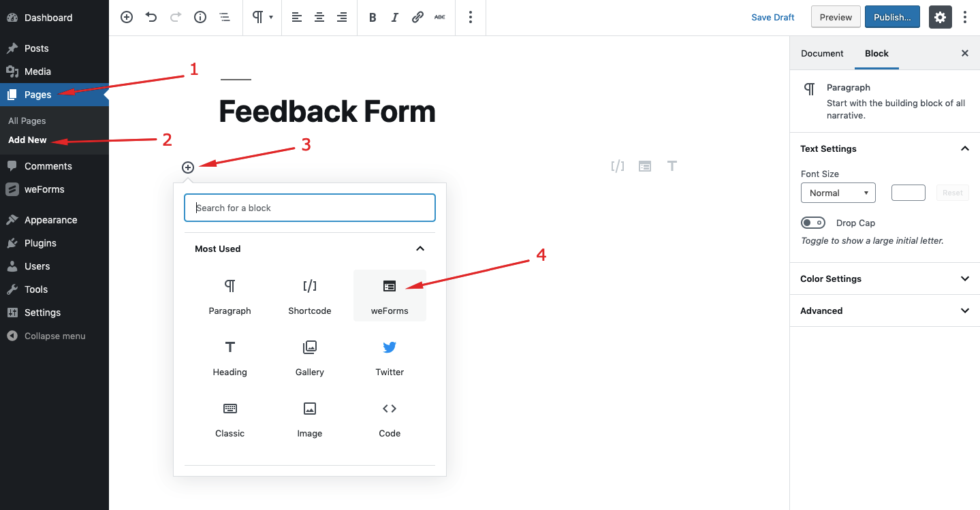Switch to the Block tab in sidebar
Image resolution: width=980 pixels, height=510 pixels.
tap(876, 53)
